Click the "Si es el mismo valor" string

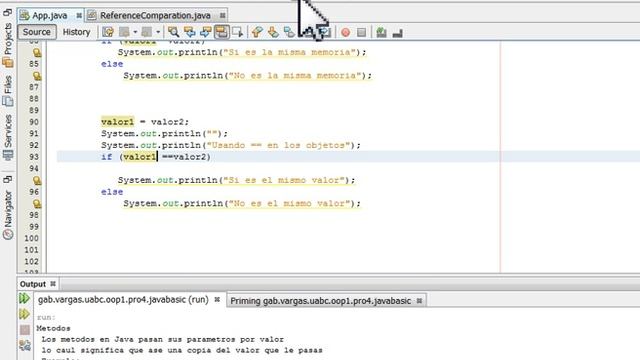[x=284, y=180]
